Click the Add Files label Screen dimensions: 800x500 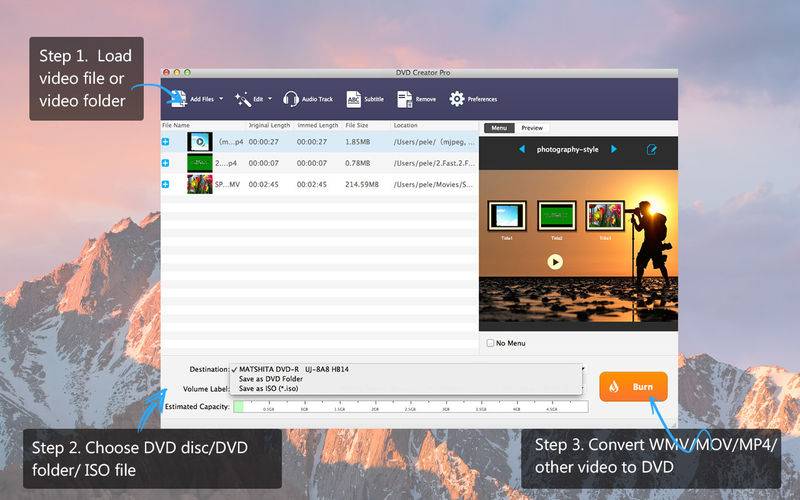click(202, 99)
